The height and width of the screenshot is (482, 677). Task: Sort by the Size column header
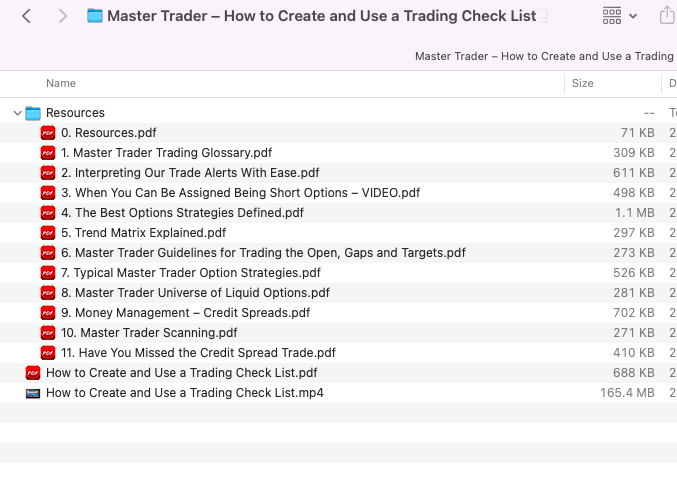[582, 83]
